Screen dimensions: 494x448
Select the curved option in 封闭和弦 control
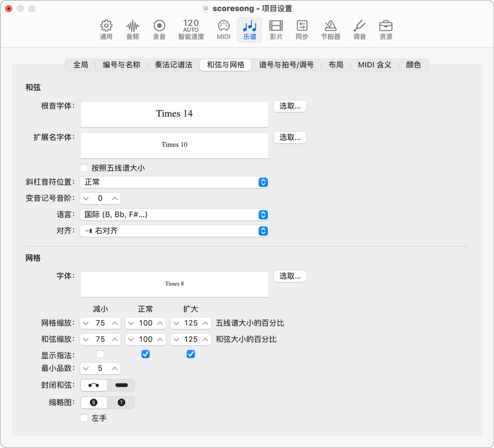point(94,385)
